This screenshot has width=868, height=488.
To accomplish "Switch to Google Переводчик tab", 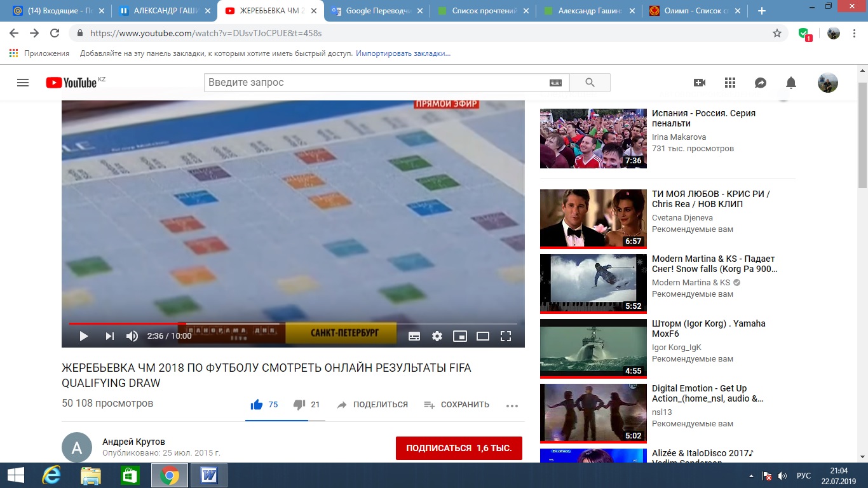I will click(x=375, y=11).
